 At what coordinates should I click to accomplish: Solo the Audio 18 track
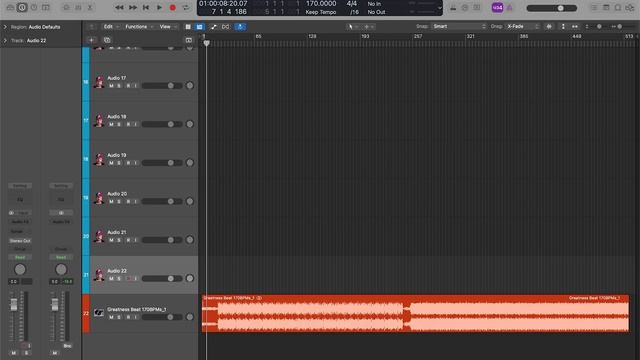[x=119, y=124]
